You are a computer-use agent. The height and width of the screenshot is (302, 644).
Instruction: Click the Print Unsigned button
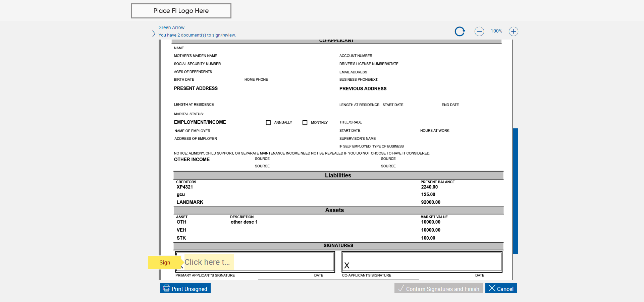[185, 289]
